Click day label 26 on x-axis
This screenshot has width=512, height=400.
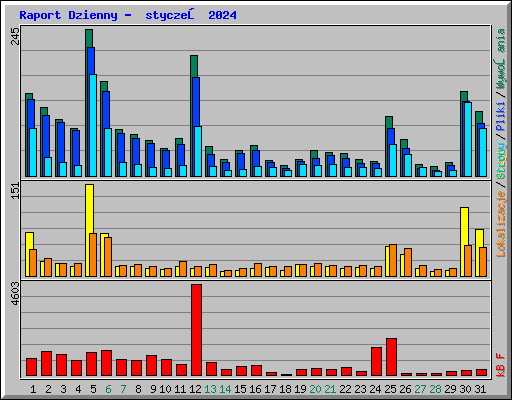pyautogui.click(x=405, y=389)
